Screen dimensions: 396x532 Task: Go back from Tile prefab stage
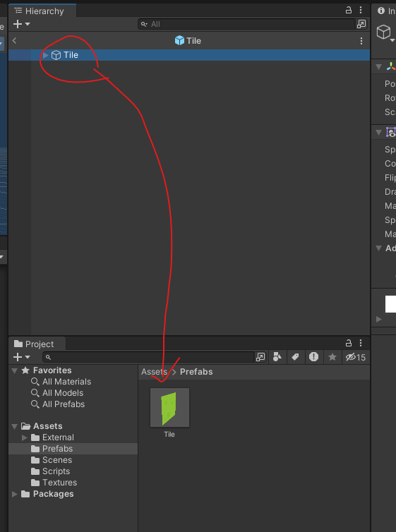(x=14, y=41)
